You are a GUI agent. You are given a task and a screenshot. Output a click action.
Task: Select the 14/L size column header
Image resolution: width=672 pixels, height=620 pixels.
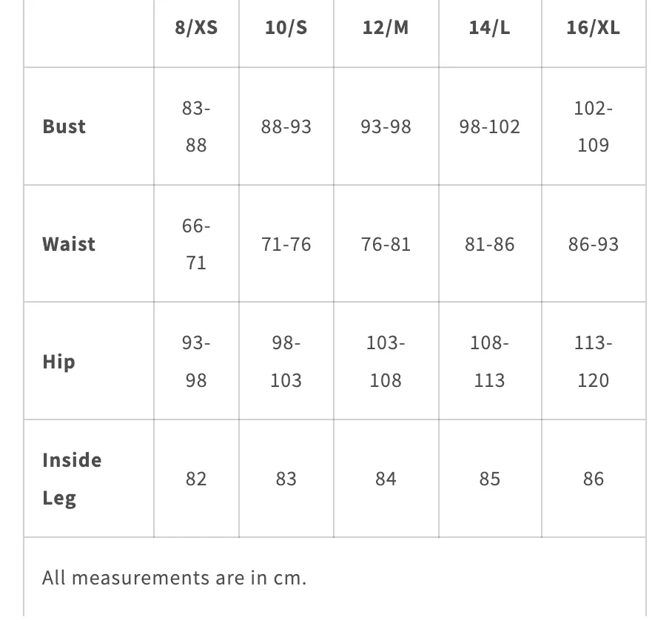(x=489, y=28)
